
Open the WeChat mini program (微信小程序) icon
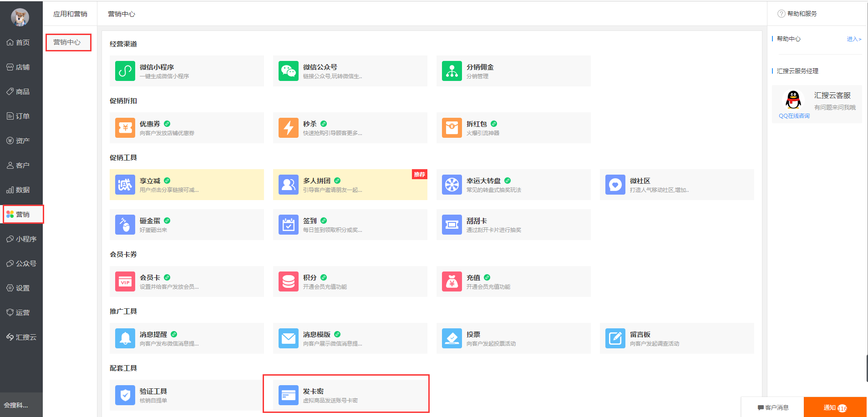pyautogui.click(x=125, y=71)
